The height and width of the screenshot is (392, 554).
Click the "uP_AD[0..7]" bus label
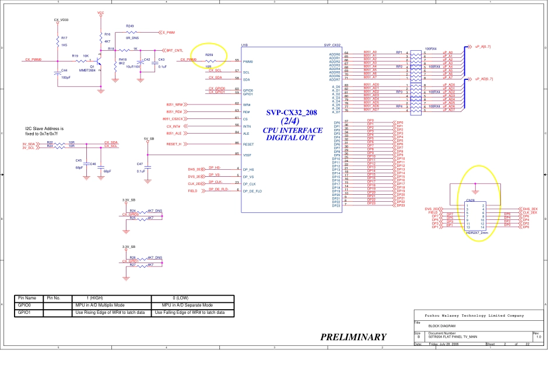[483, 79]
